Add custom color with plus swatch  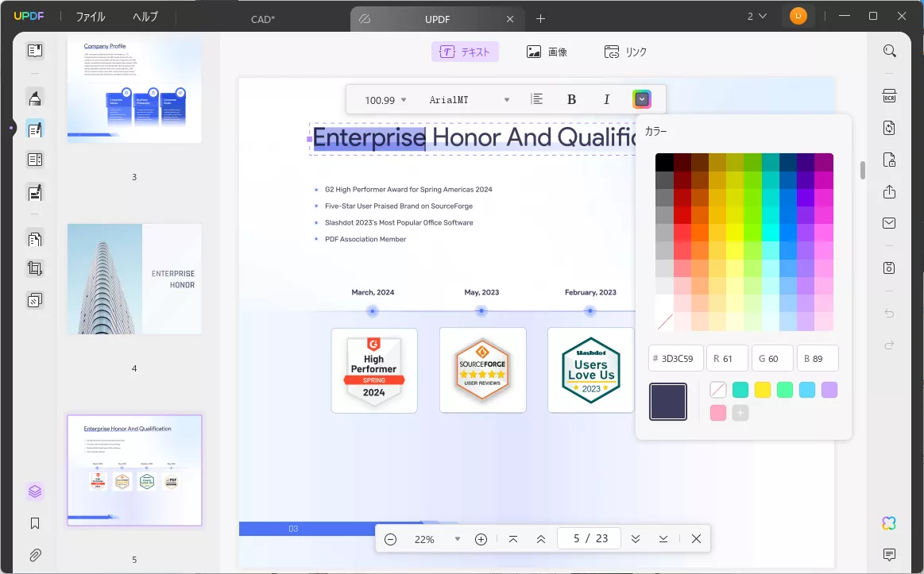click(x=740, y=413)
